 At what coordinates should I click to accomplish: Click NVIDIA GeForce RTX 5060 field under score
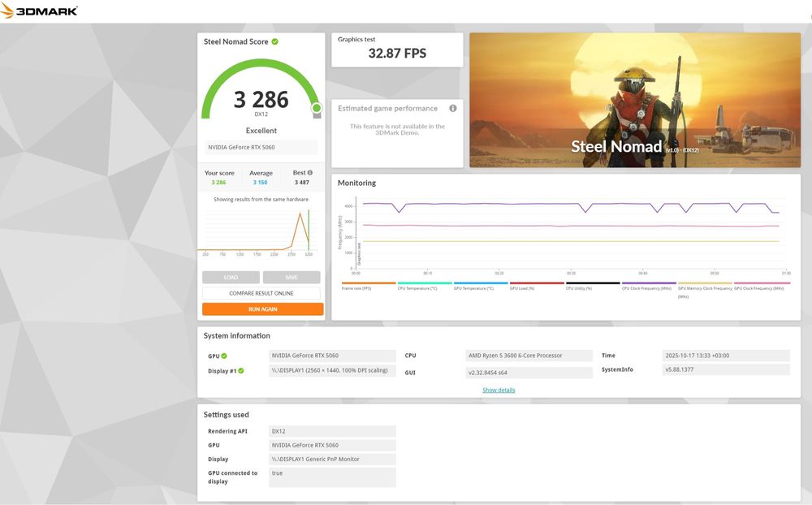pos(261,147)
